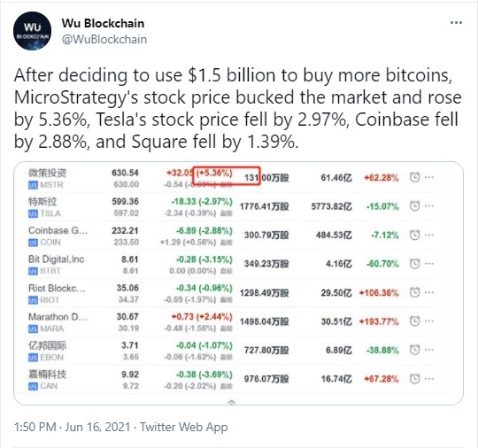The width and height of the screenshot is (478, 448).
Task: Open the @WuBlockchain handle link
Action: pos(104,40)
